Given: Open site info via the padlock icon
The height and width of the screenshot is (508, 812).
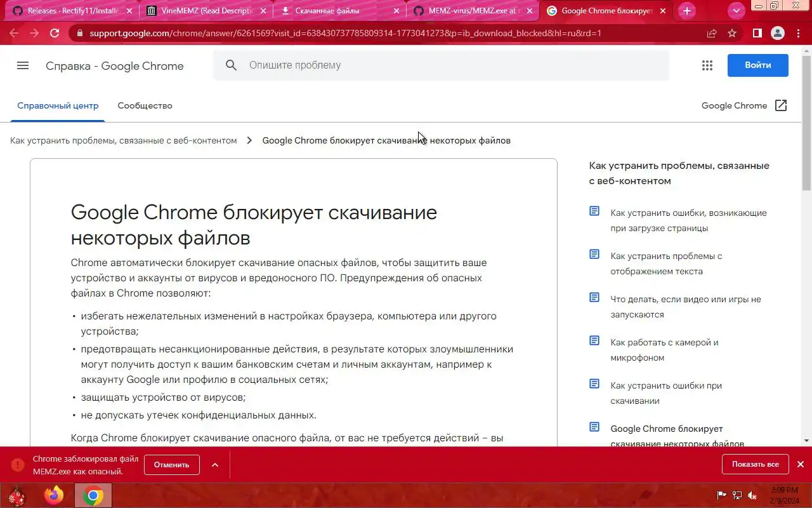Looking at the screenshot, I should point(79,33).
